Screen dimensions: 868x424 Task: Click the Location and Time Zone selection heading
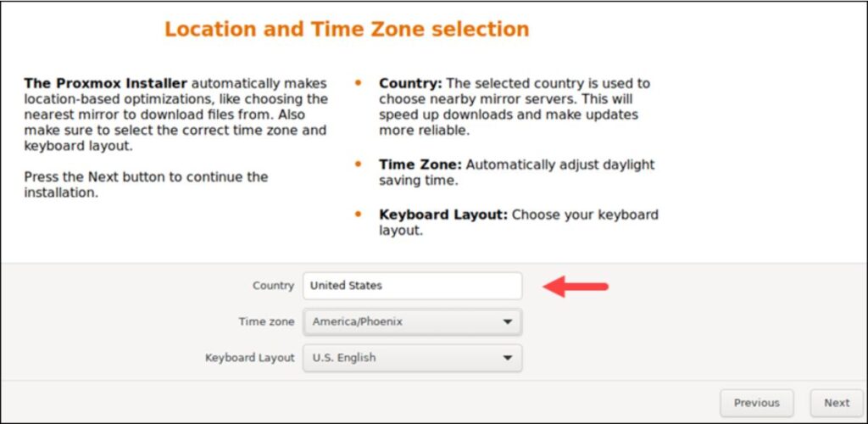(347, 29)
